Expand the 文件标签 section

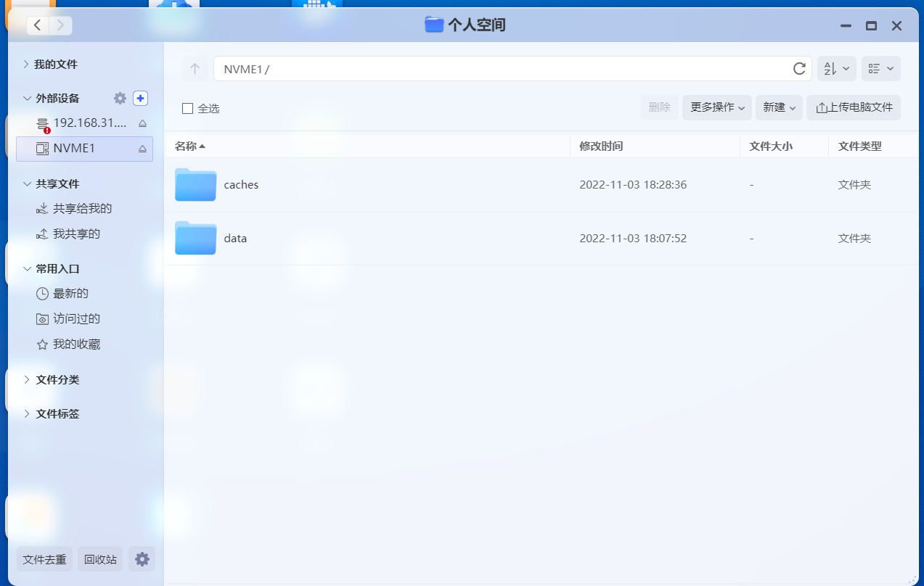[x=27, y=414]
